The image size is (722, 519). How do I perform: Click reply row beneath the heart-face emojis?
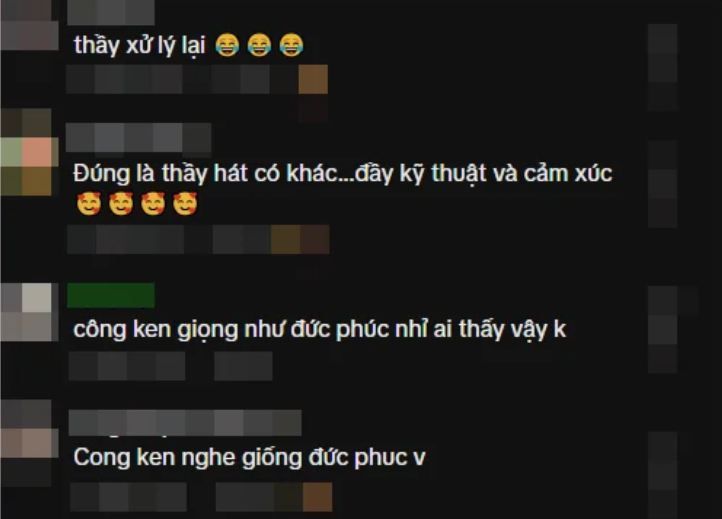pyautogui.click(x=198, y=239)
